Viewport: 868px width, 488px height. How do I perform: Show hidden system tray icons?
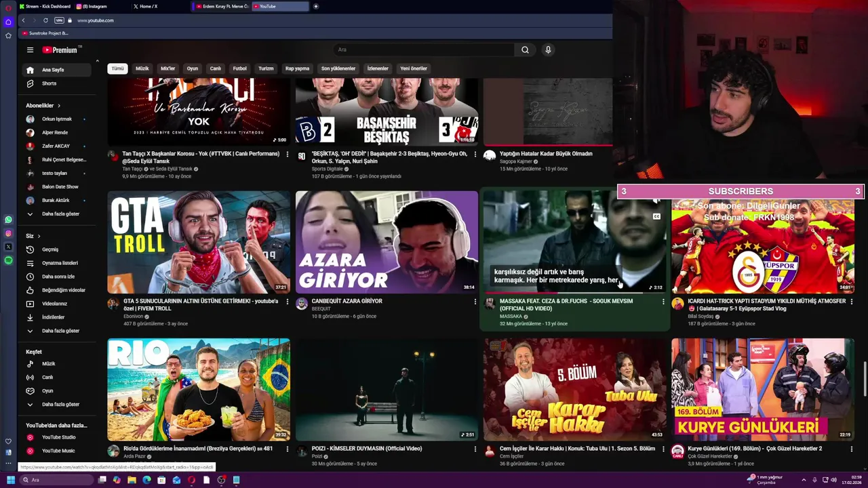coord(804,480)
